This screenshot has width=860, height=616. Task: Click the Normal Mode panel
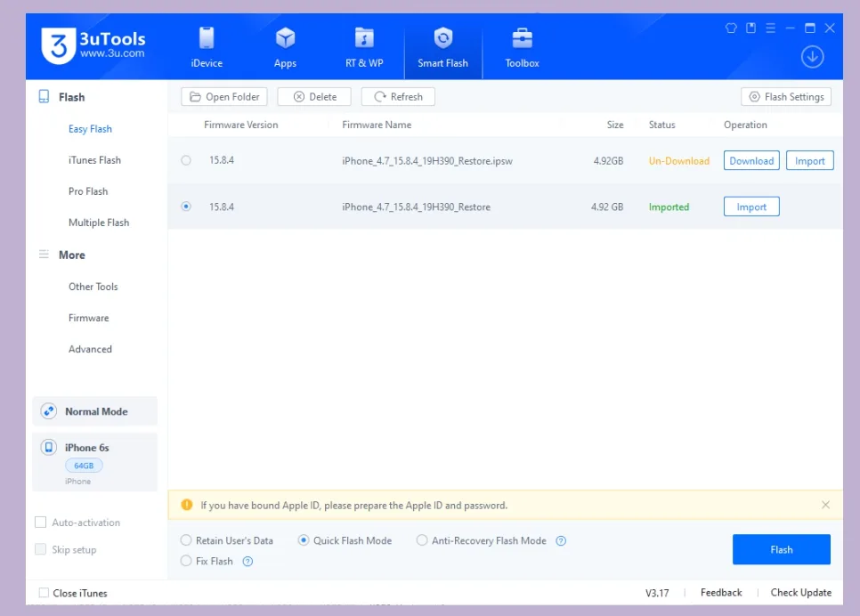pyautogui.click(x=95, y=411)
